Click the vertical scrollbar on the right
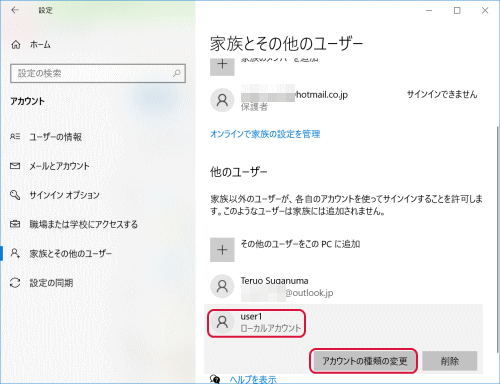The height and width of the screenshot is (384, 500). click(498, 238)
